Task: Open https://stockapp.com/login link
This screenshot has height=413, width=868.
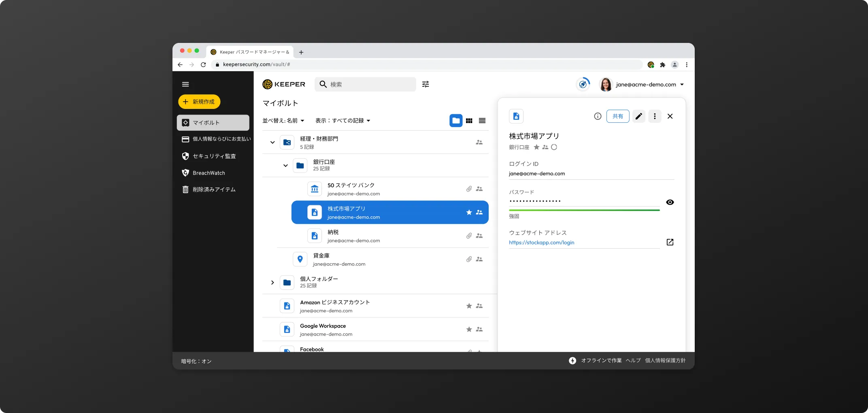Action: click(x=542, y=243)
